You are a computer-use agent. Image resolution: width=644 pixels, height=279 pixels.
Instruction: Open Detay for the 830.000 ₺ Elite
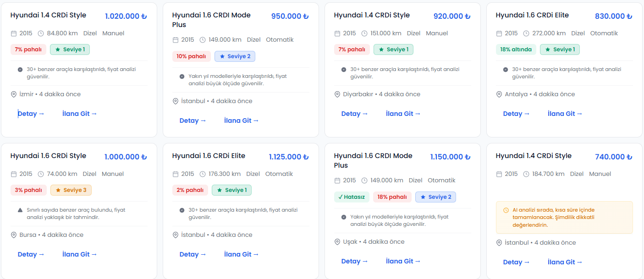[517, 114]
